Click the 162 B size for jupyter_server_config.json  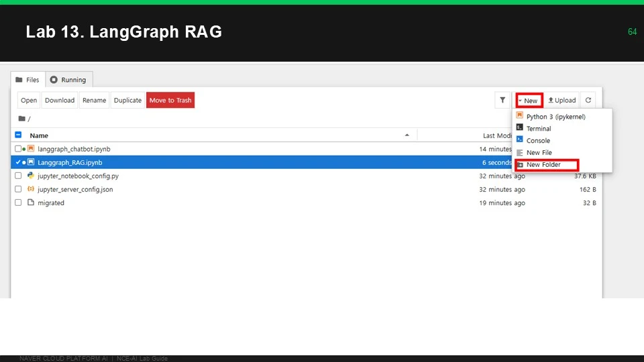point(588,189)
